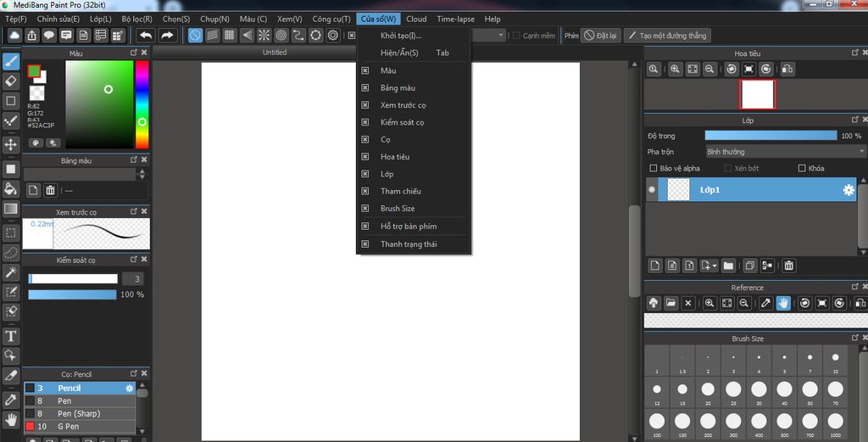Click Độ trong opacity slider
The height and width of the screenshot is (442, 868).
click(x=771, y=135)
